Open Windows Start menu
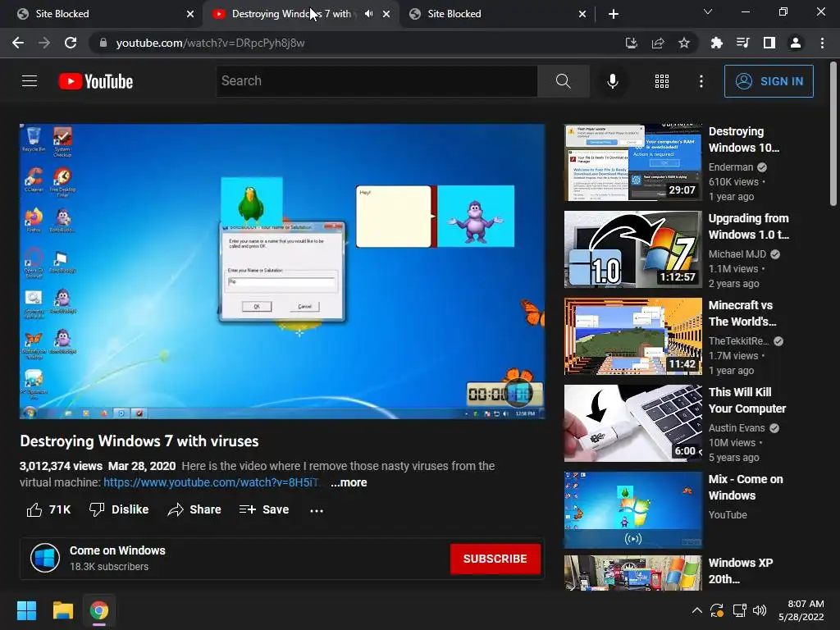Screen dimensions: 840x630 [x=26, y=610]
